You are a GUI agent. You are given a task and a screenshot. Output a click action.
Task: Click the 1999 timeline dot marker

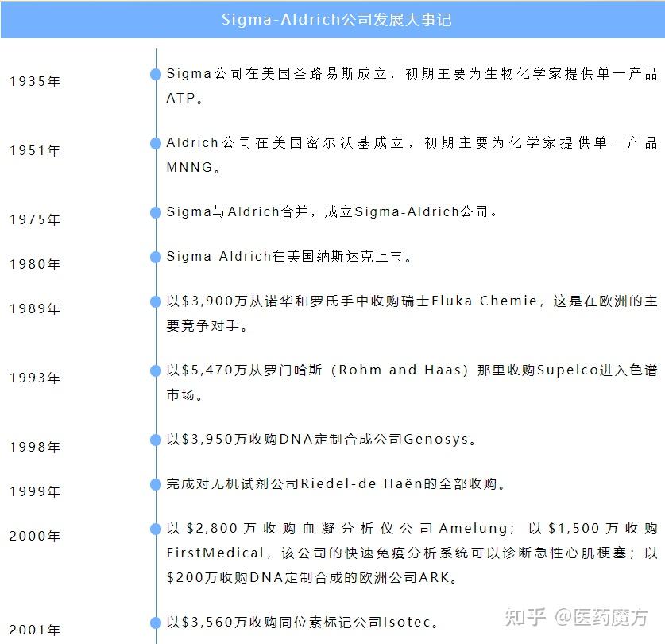(154, 483)
